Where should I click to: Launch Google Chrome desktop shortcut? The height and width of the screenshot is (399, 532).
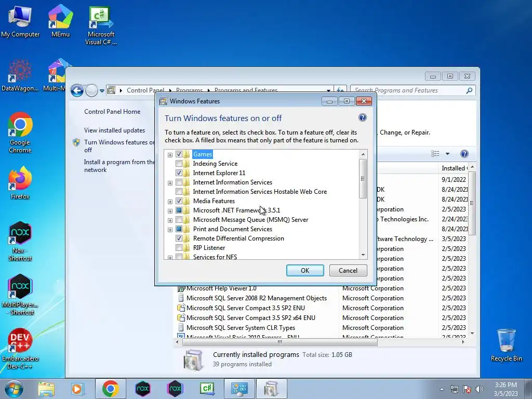(x=20, y=132)
